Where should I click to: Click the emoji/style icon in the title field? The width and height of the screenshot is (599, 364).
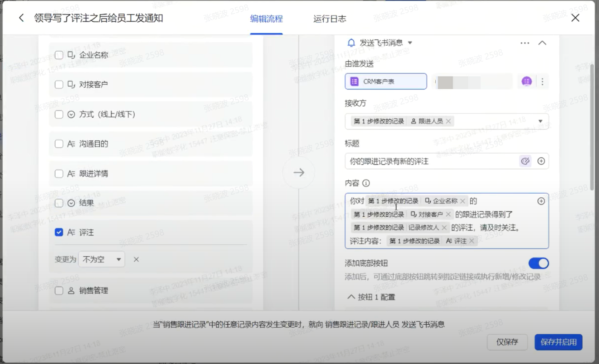pyautogui.click(x=525, y=161)
